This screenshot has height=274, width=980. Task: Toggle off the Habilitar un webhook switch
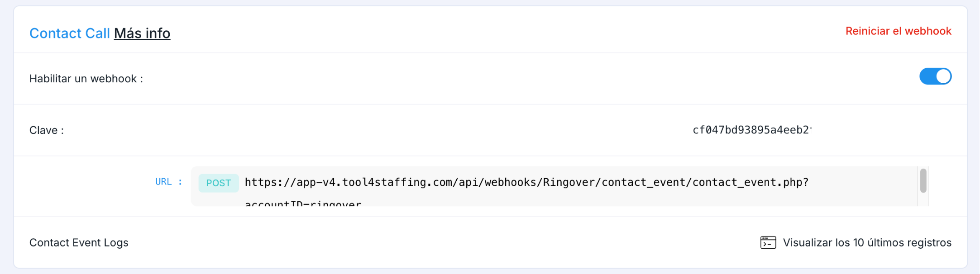935,76
